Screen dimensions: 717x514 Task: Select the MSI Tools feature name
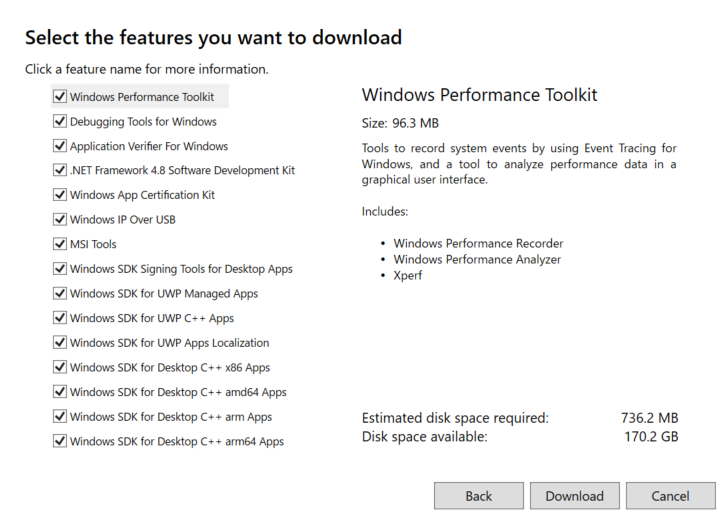(93, 244)
